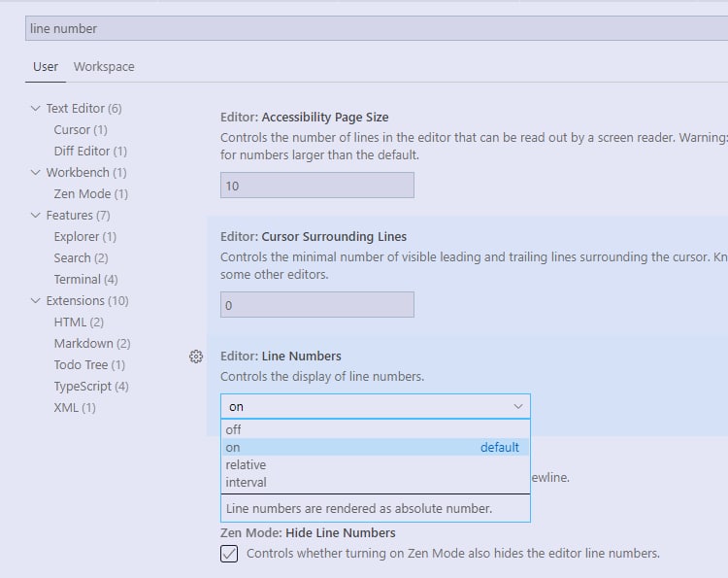Choose 'relative' line numbers option
The image size is (728, 578).
coord(376,464)
